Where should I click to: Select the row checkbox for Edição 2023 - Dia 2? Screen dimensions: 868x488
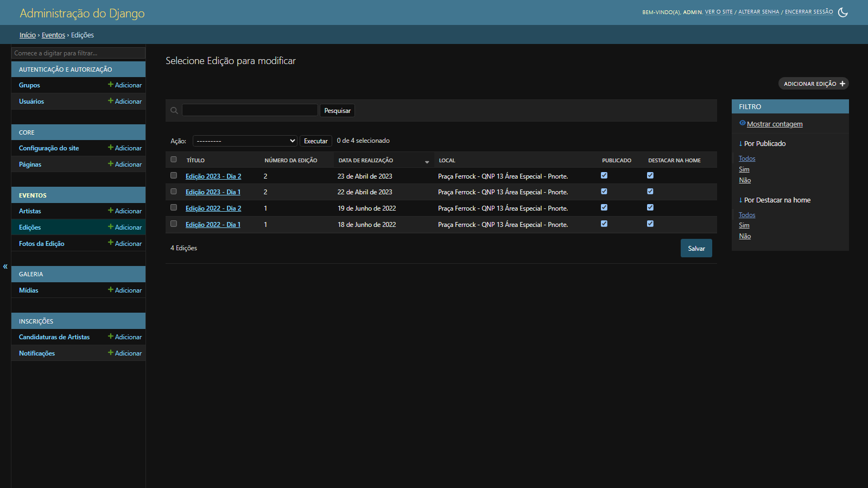point(174,175)
